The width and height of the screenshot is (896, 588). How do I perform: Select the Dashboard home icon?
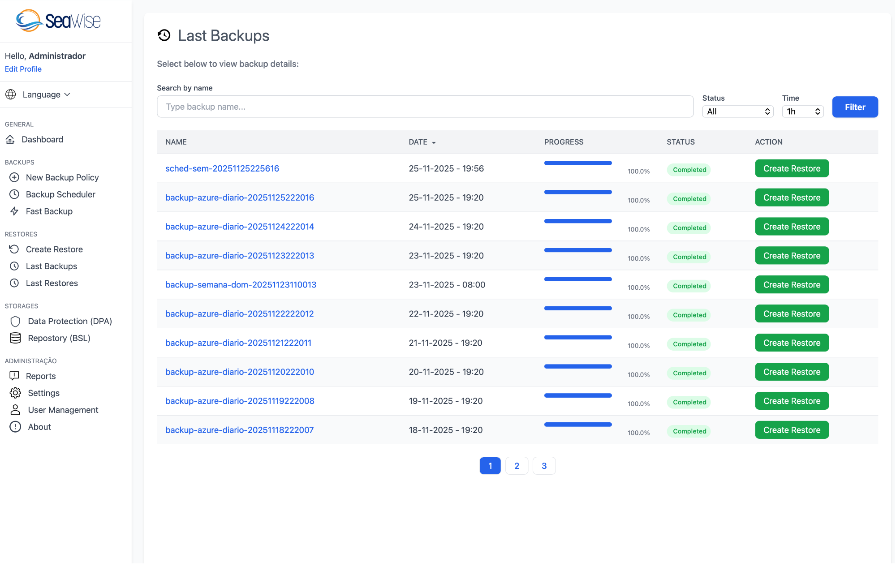point(11,139)
